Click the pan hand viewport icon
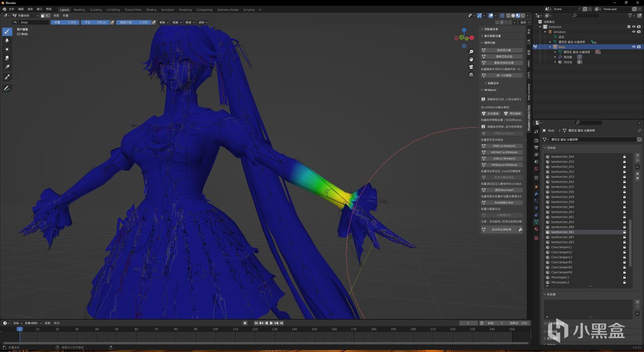This screenshot has width=644, height=352. (x=471, y=59)
